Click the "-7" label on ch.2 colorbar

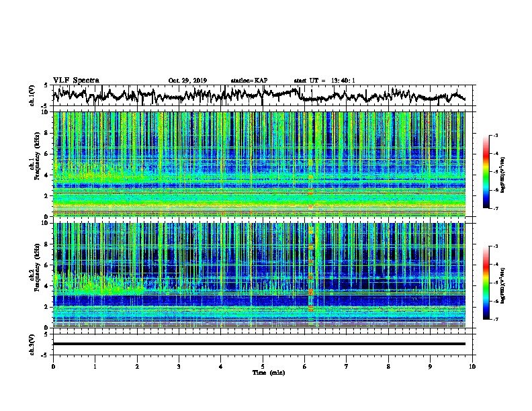[496, 319]
